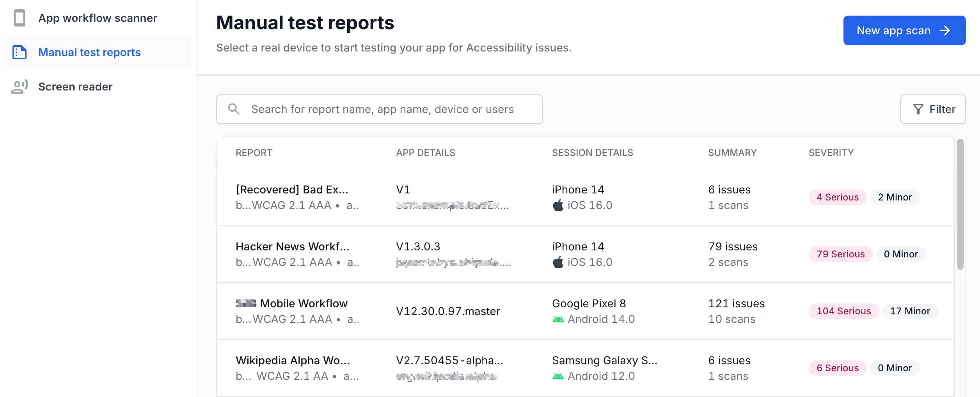Screen dimensions: 980x397
Task: Focus the report search input field
Action: (382, 109)
